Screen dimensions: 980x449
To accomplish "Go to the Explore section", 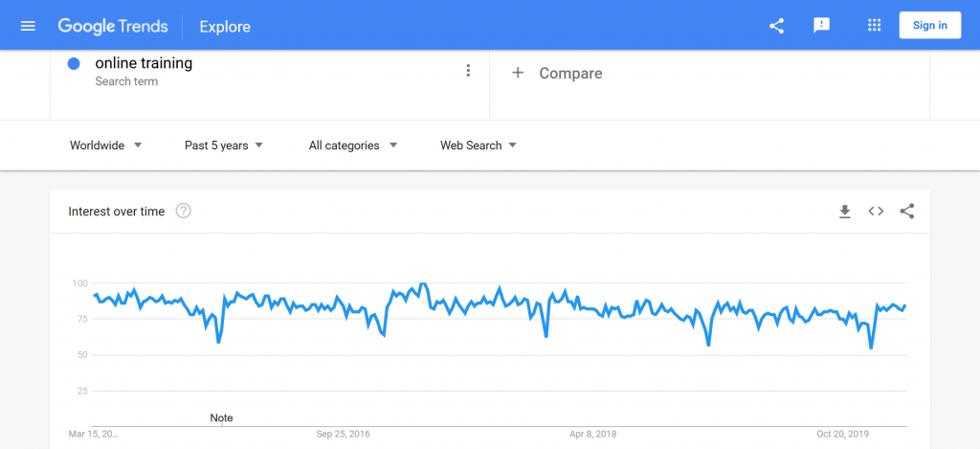I will 225,27.
